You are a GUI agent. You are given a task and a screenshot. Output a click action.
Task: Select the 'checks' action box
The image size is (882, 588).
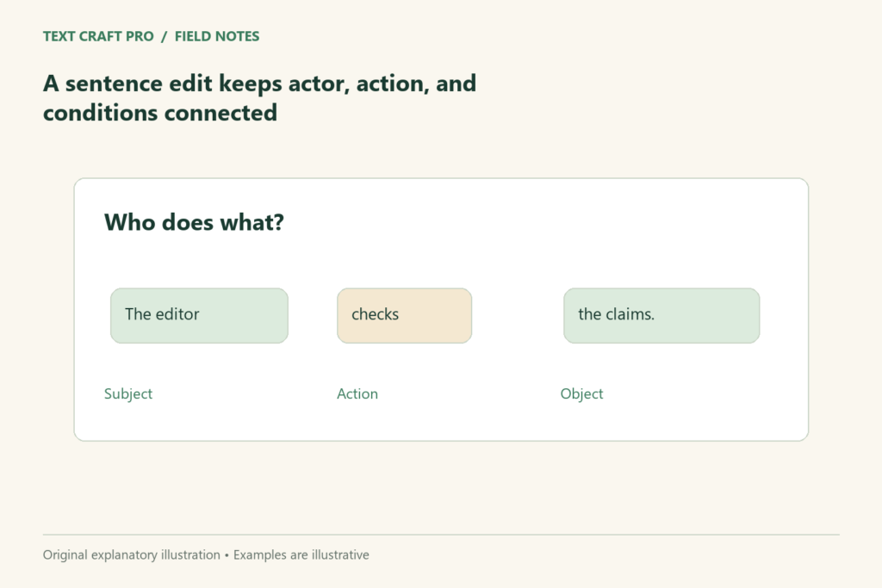(405, 315)
